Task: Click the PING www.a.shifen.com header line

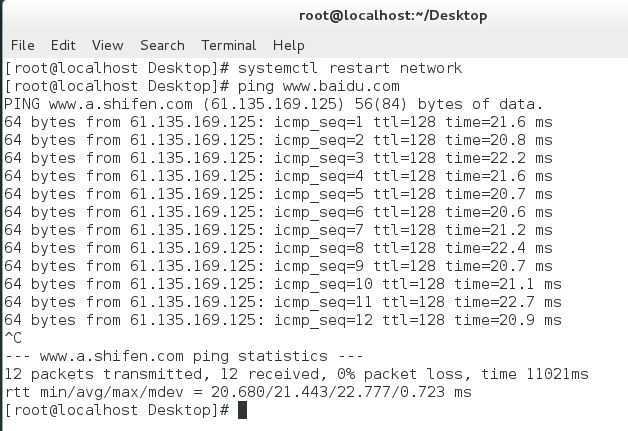Action: tap(274, 105)
